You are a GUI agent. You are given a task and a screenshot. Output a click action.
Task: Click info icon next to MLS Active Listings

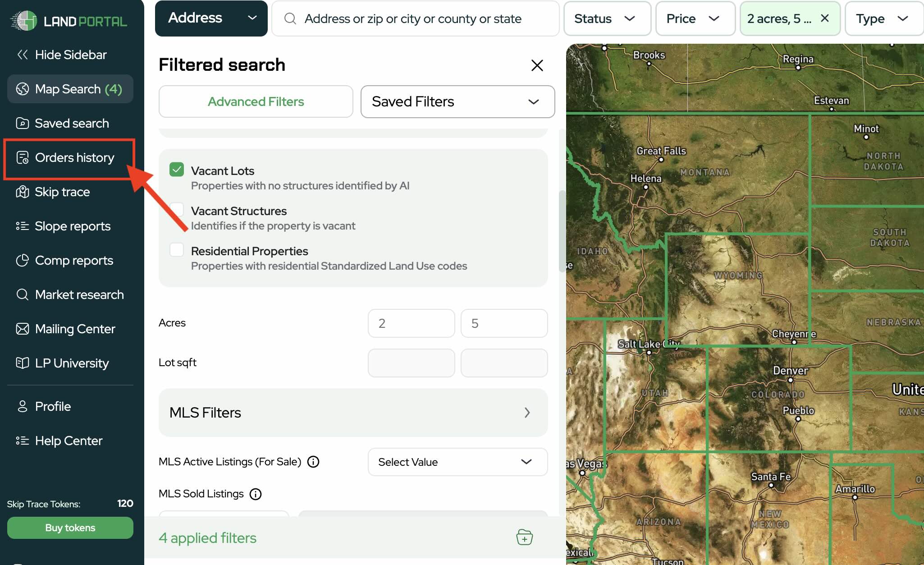tap(313, 462)
